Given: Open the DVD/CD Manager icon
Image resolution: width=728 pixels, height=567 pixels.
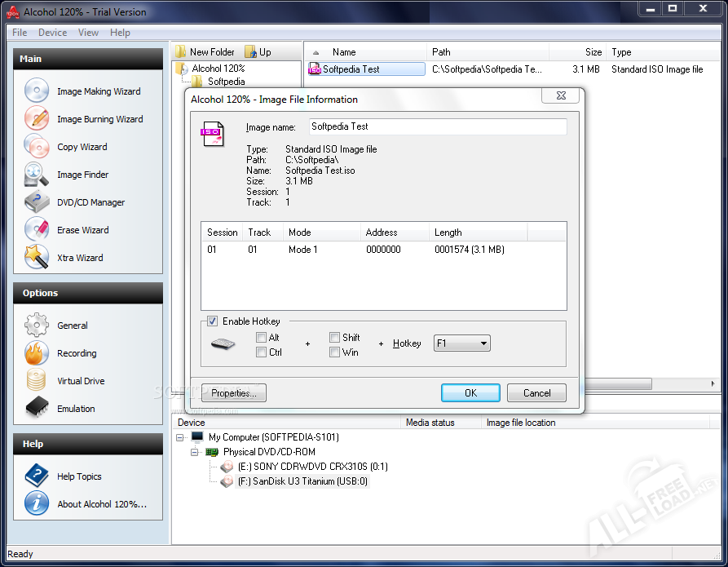Looking at the screenshot, I should click(37, 202).
